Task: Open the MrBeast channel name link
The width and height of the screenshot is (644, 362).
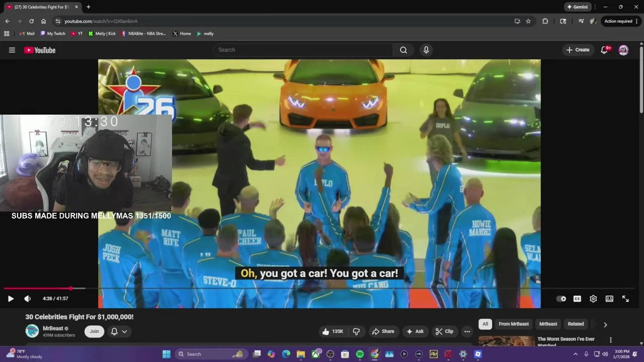Action: [x=53, y=328]
